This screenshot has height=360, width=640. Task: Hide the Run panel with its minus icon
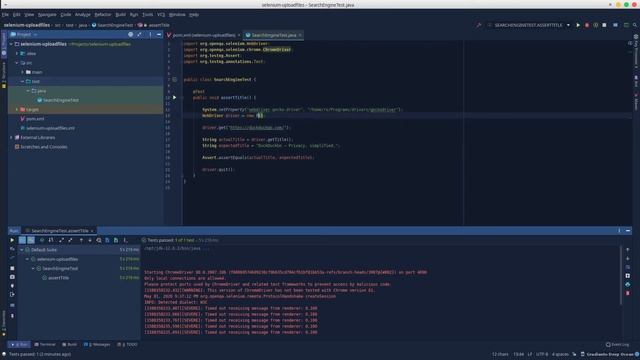(628, 231)
